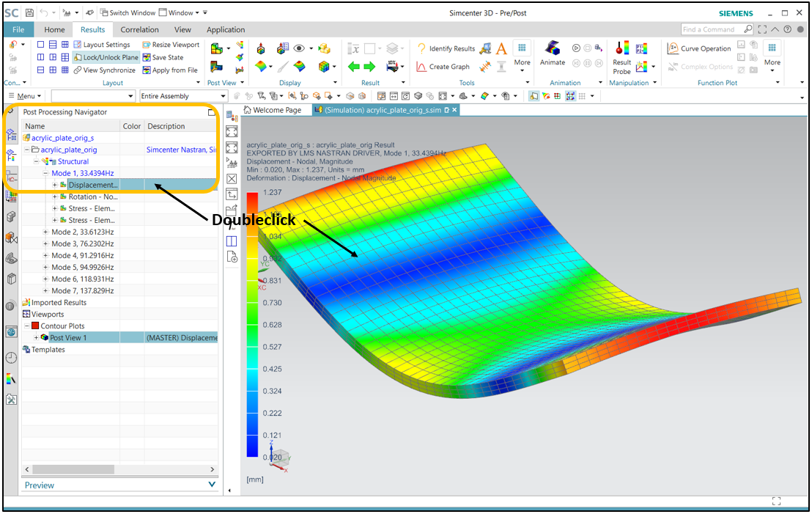812x514 pixels.
Task: Click the Find a Command search field
Action: (711, 29)
